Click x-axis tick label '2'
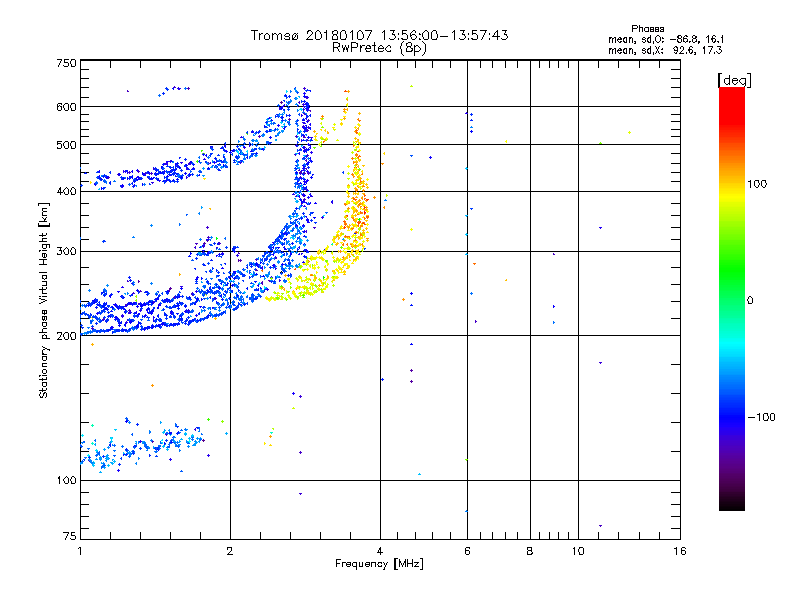800x600 pixels. click(x=230, y=551)
